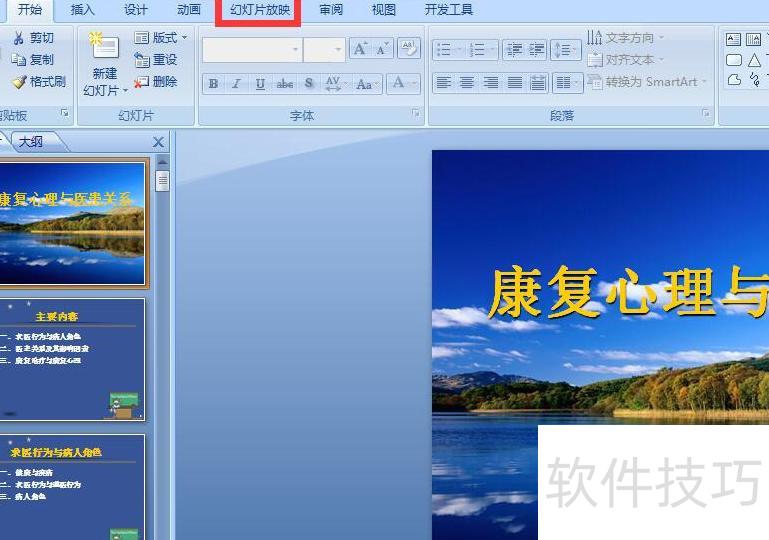Screen dimensions: 769x540
Task: Insert a vertical text box shape
Action: 753,39
